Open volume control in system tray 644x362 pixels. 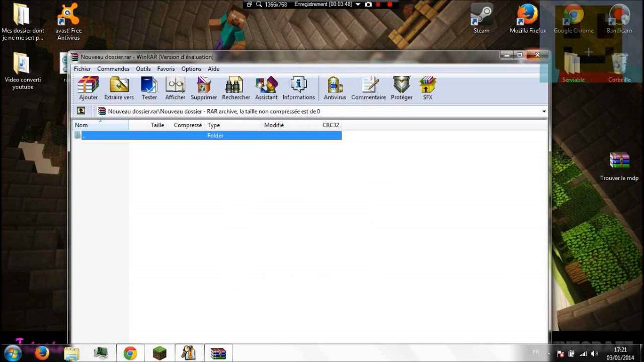tap(594, 353)
